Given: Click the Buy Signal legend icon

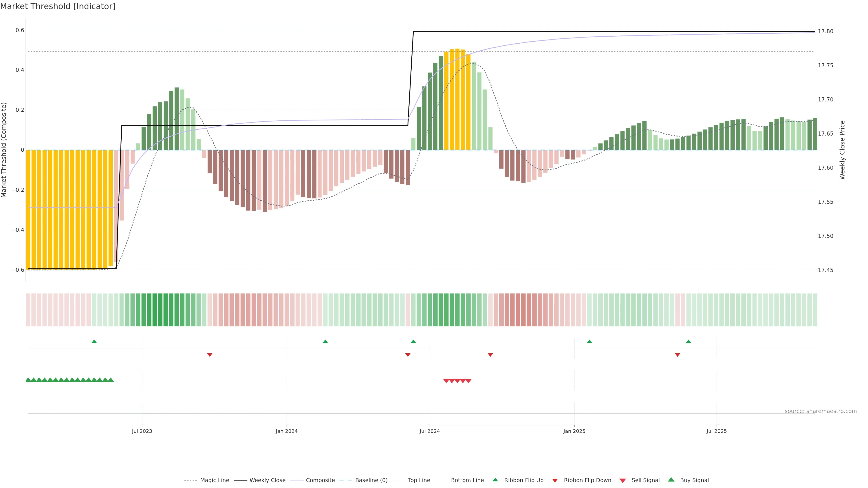Looking at the screenshot, I should [x=671, y=480].
